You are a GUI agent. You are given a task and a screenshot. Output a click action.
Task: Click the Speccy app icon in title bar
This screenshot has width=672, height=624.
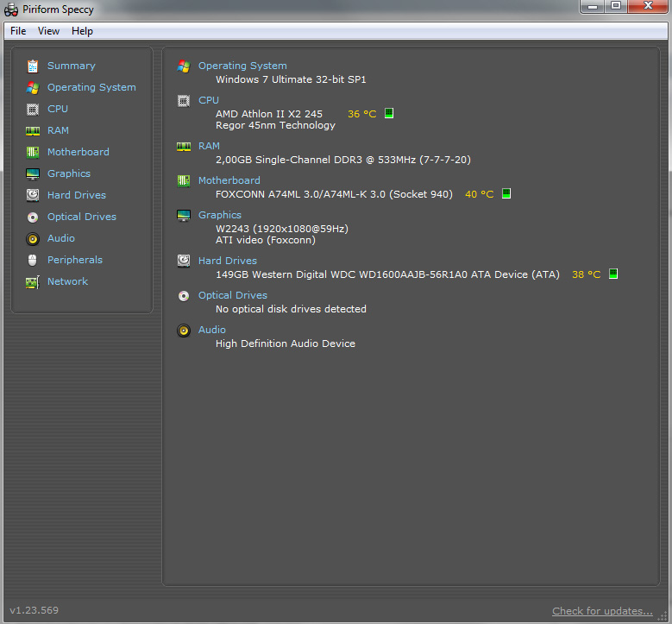click(x=11, y=9)
